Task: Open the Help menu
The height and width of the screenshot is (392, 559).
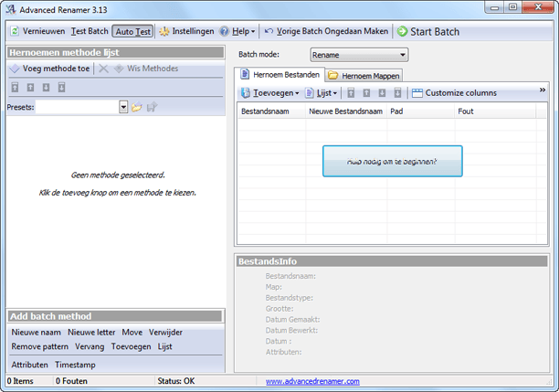Action: (x=237, y=31)
